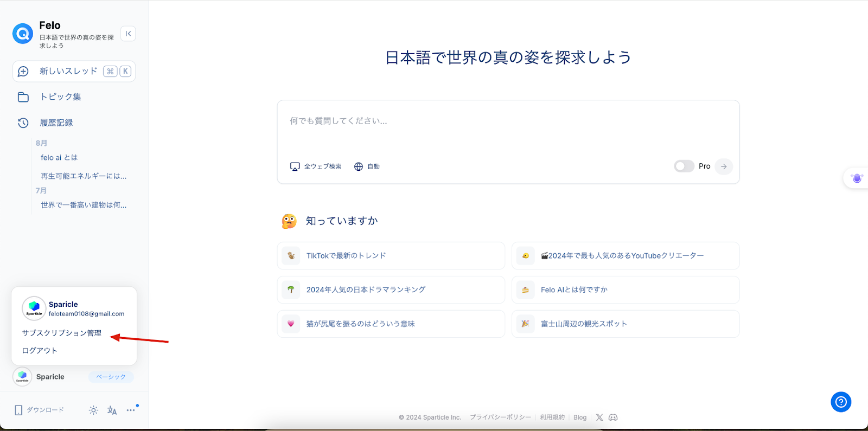Click the Felo logo icon
This screenshot has height=431, width=868.
point(23,34)
